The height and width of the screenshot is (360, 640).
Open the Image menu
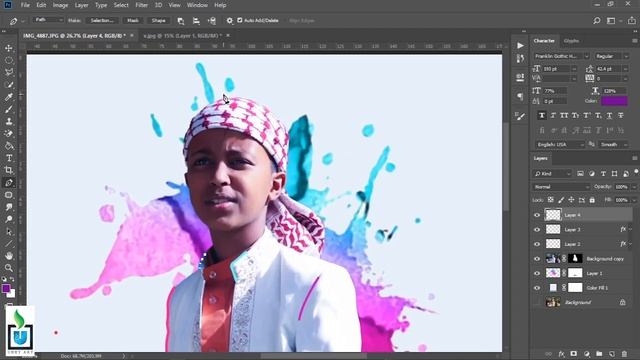click(60, 5)
